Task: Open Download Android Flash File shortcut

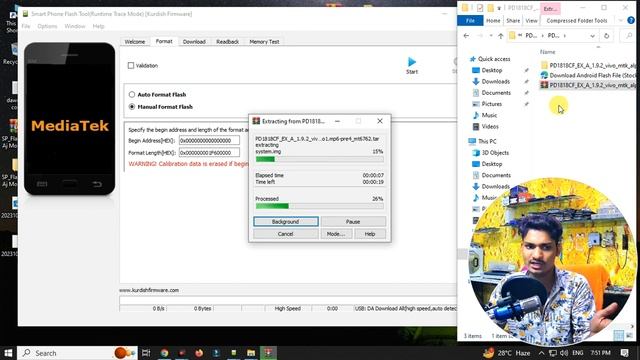Action: pos(588,75)
